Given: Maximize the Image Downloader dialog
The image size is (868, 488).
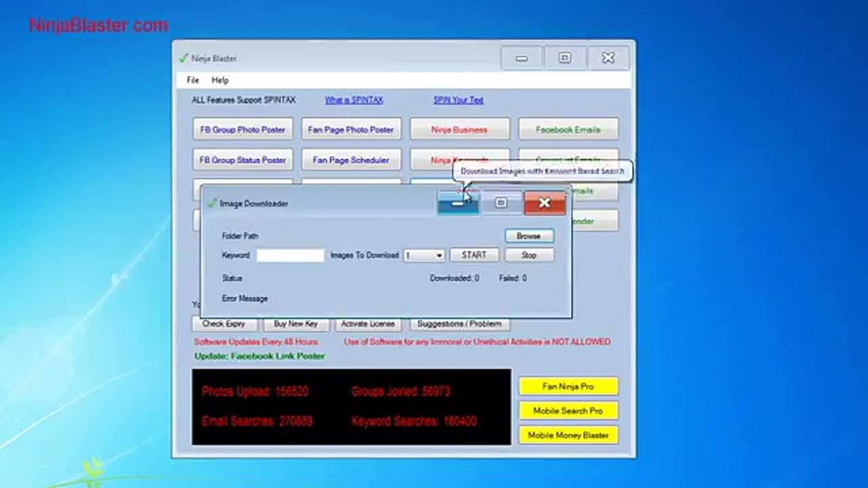Looking at the screenshot, I should [501, 203].
